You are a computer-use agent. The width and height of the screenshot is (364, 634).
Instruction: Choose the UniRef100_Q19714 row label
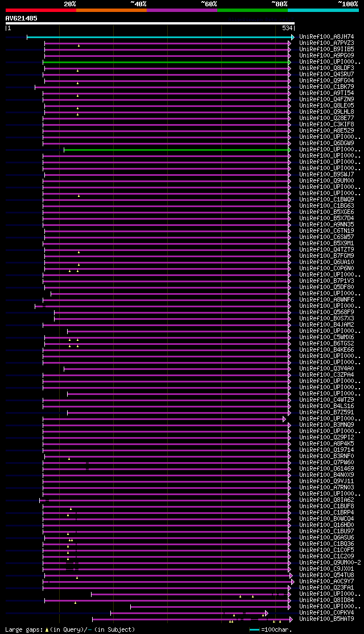point(327,450)
